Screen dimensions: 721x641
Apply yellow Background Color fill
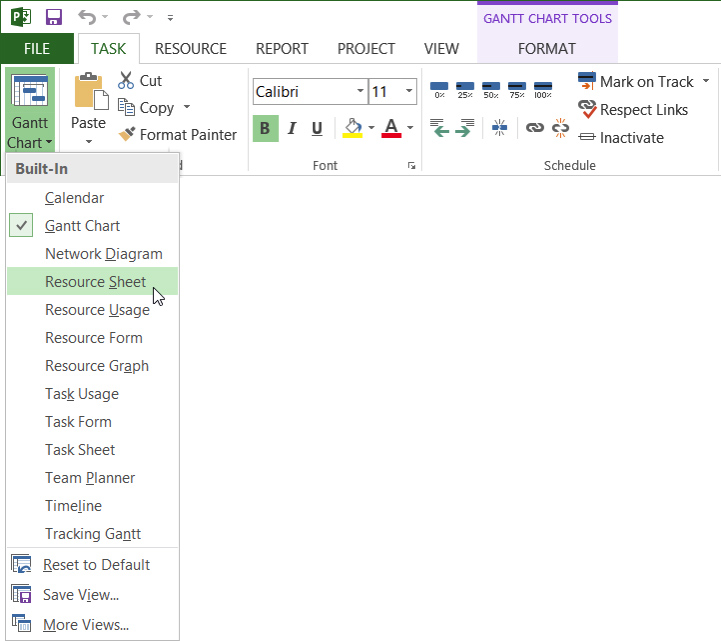(353, 128)
